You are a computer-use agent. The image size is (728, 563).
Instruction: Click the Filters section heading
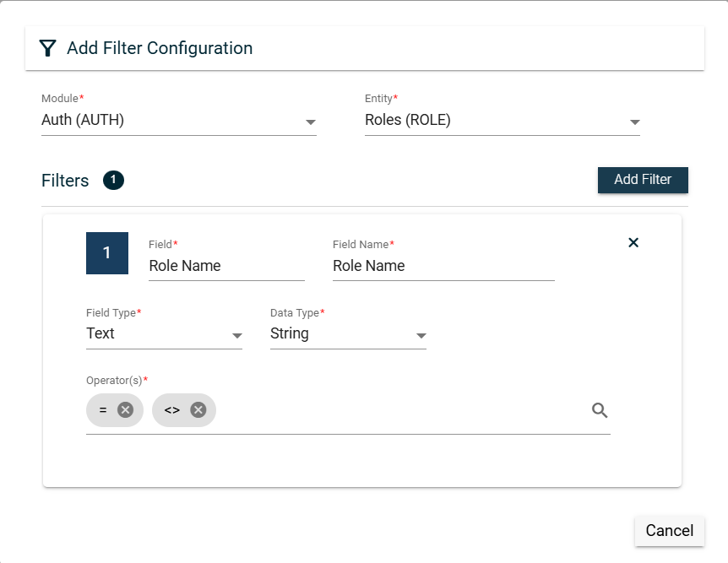[65, 181]
